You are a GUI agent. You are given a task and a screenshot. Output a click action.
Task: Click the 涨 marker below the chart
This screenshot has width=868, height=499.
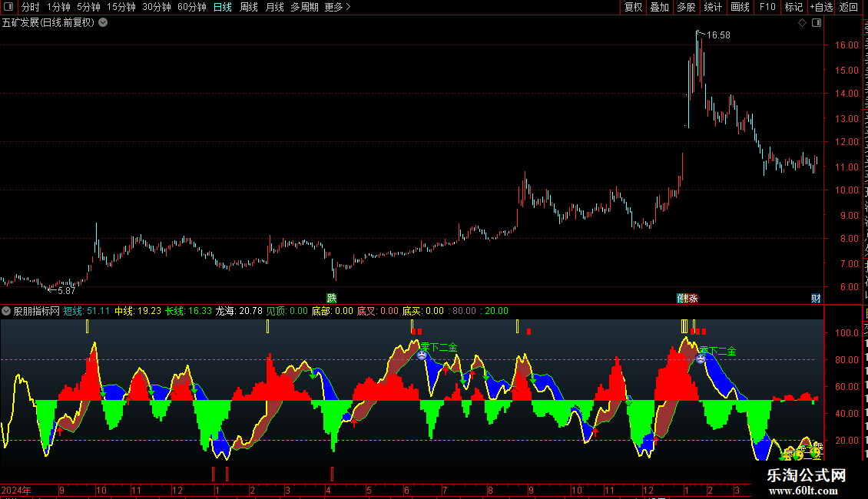(693, 298)
